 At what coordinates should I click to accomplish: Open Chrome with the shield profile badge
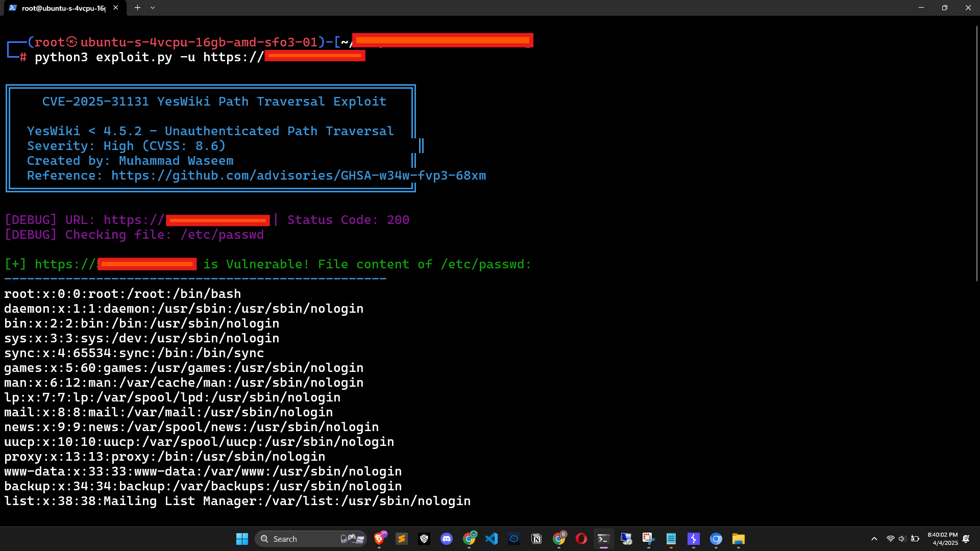[470, 539]
